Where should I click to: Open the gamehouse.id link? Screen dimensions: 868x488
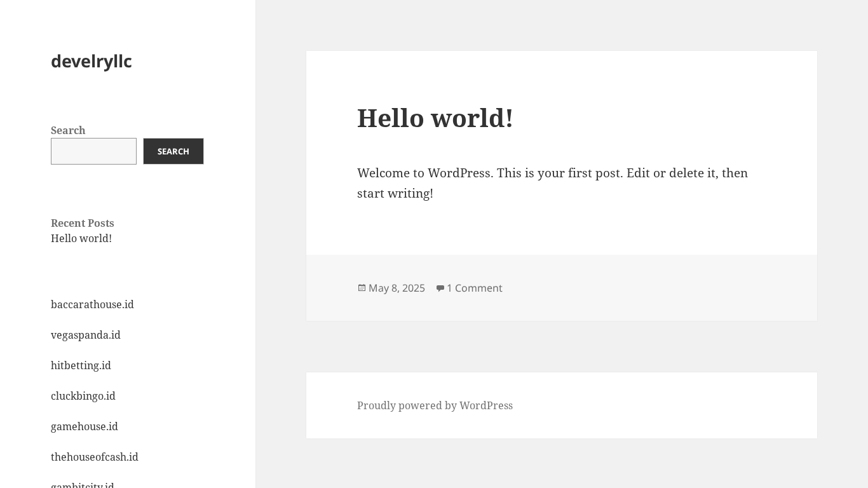(85, 426)
